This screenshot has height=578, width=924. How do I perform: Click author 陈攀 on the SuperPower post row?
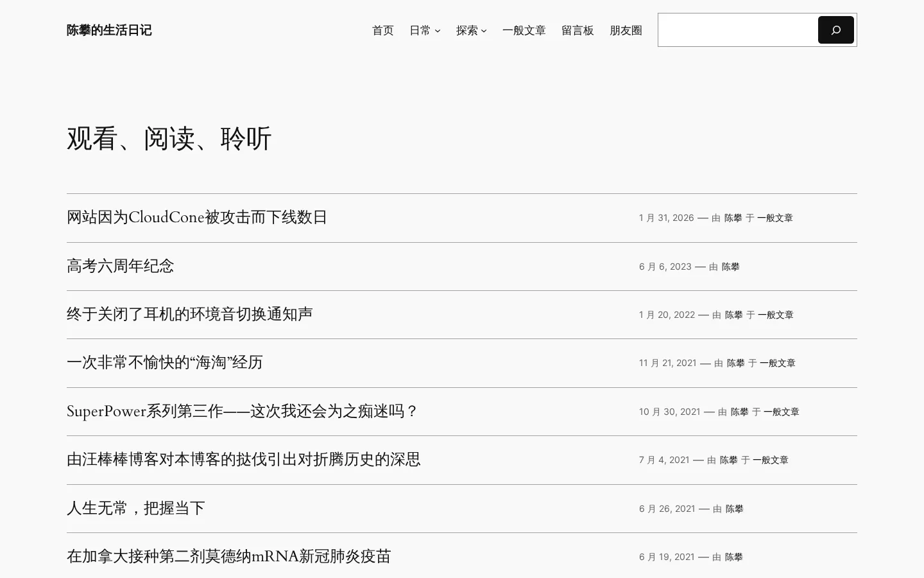point(740,412)
